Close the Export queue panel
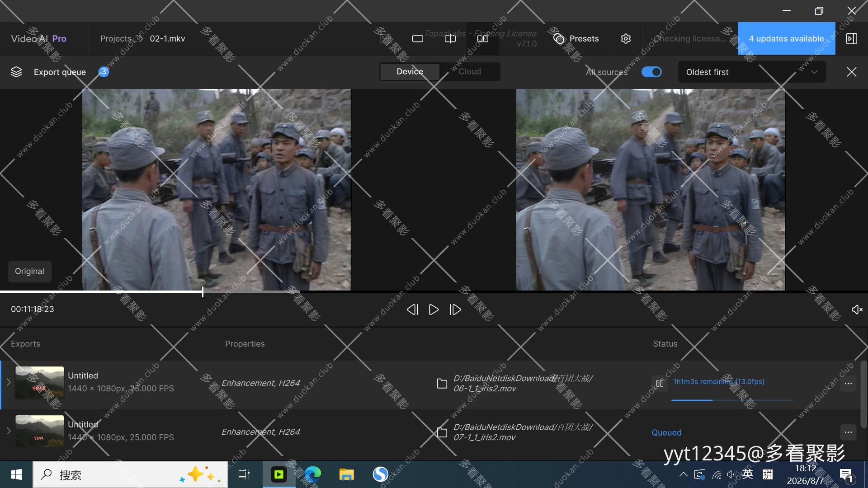 pyautogui.click(x=852, y=72)
